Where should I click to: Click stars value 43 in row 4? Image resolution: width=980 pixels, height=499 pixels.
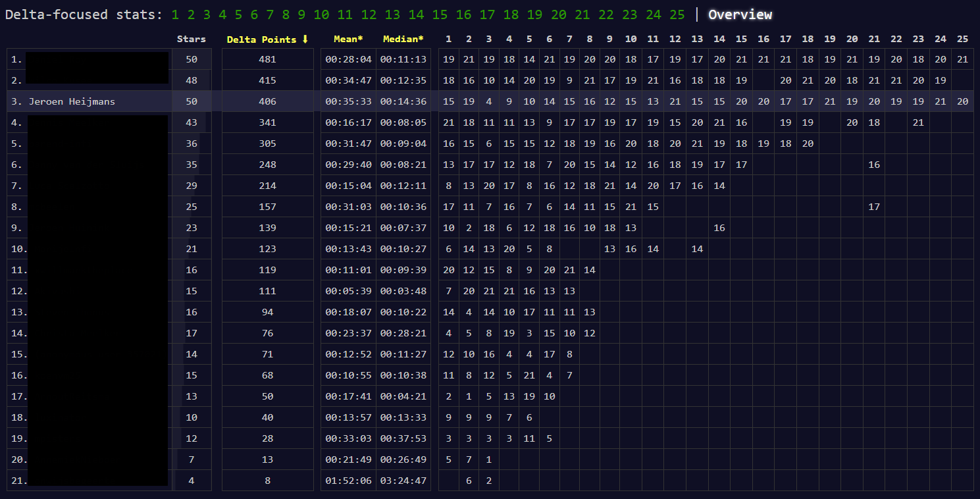coord(192,122)
